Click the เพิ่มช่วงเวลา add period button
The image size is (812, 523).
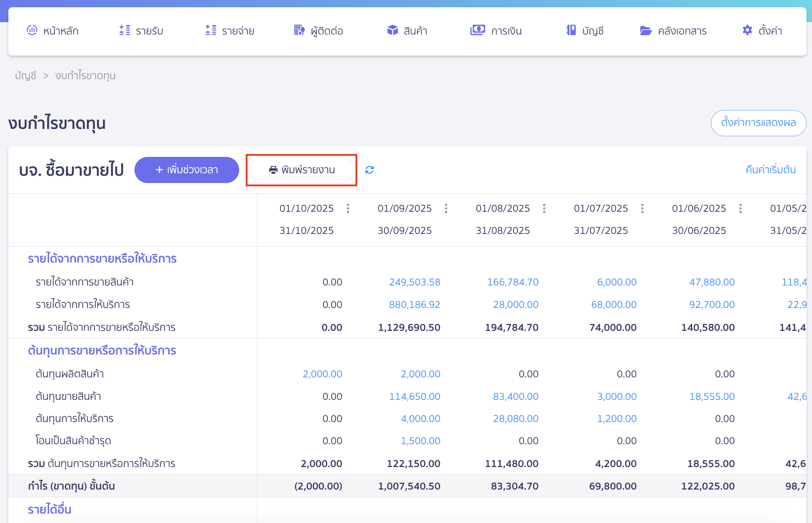[x=186, y=170]
